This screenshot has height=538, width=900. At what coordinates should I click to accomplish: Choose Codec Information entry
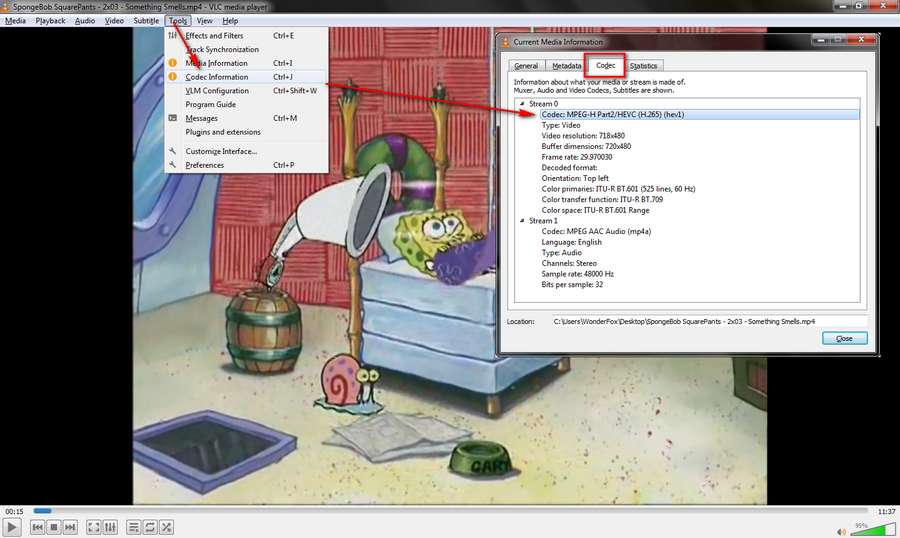pos(246,77)
